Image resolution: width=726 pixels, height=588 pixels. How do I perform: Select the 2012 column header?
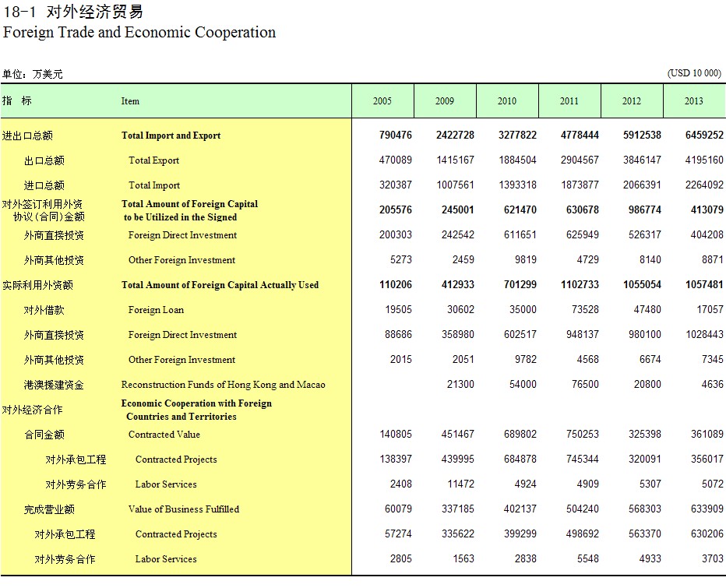[632, 101]
